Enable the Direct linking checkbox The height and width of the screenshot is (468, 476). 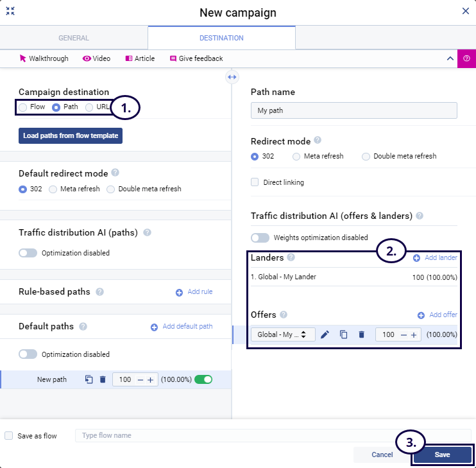(x=255, y=182)
